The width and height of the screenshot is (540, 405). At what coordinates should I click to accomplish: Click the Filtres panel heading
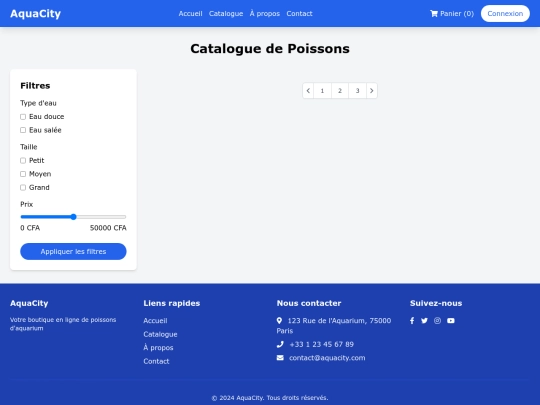pyautogui.click(x=35, y=85)
